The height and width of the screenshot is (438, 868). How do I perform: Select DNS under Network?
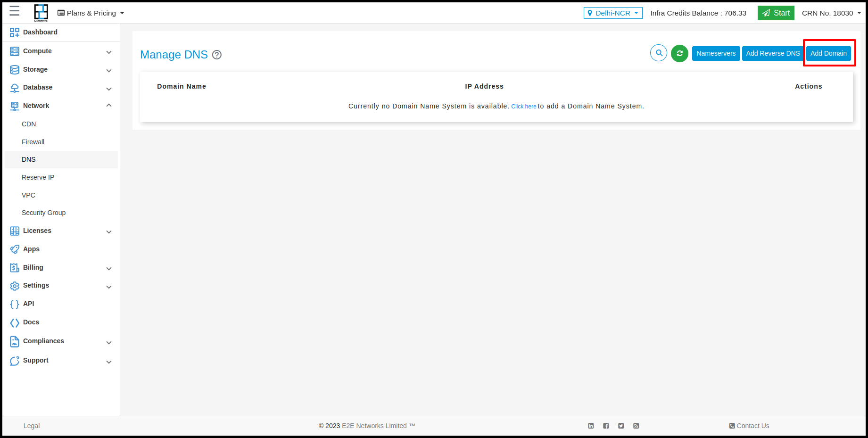[x=61, y=159]
